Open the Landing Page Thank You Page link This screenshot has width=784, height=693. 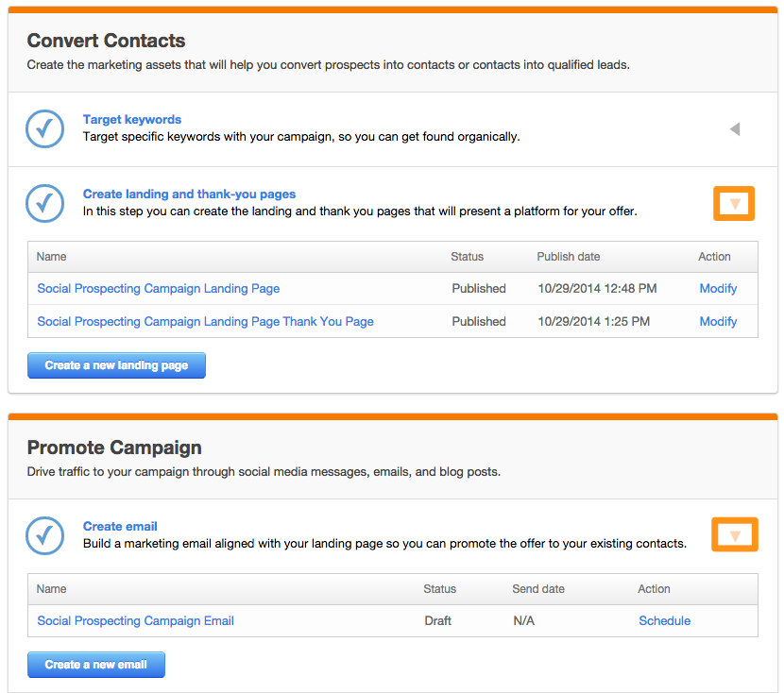pyautogui.click(x=205, y=322)
